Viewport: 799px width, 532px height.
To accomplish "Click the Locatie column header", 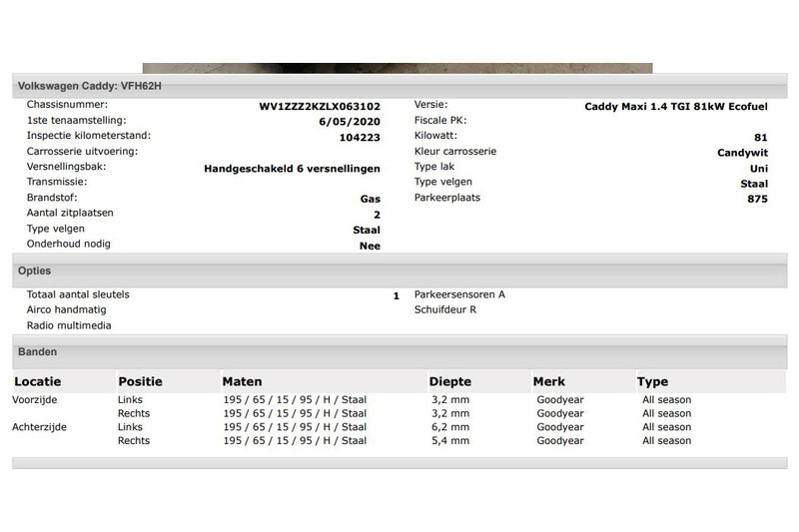I will [37, 381].
